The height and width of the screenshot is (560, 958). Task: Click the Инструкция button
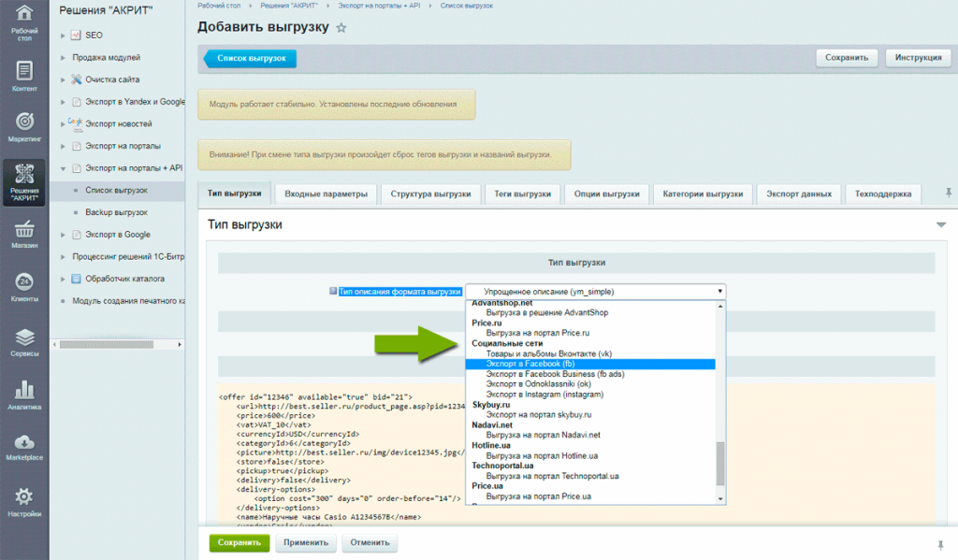[918, 58]
